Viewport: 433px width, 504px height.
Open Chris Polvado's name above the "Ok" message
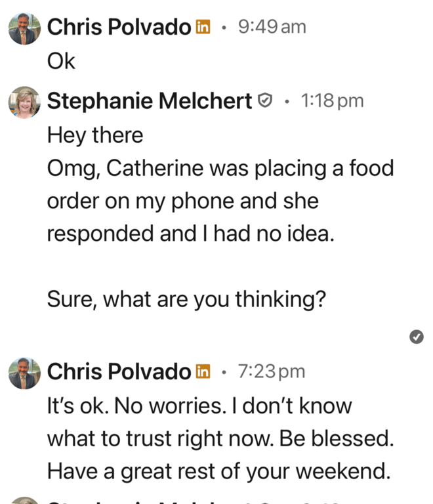(119, 27)
